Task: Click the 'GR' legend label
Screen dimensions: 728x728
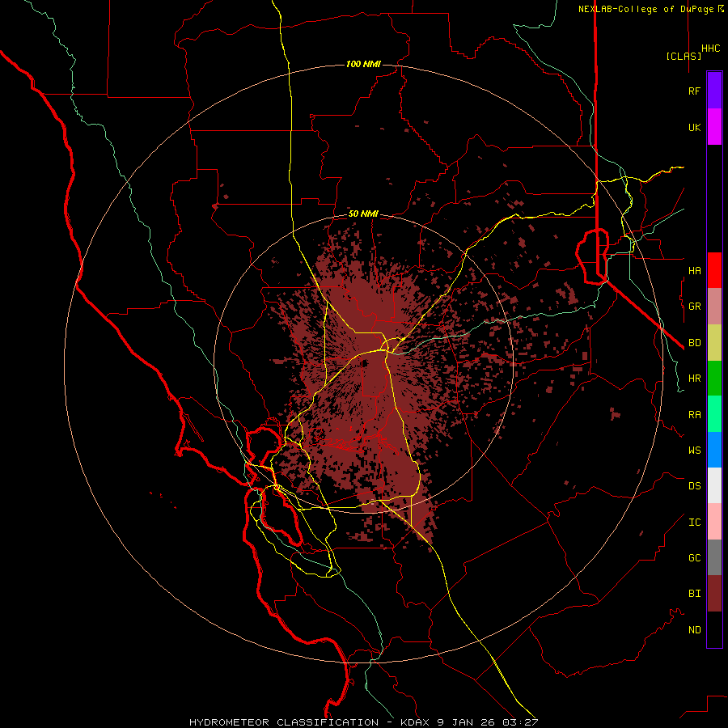Action: point(694,307)
